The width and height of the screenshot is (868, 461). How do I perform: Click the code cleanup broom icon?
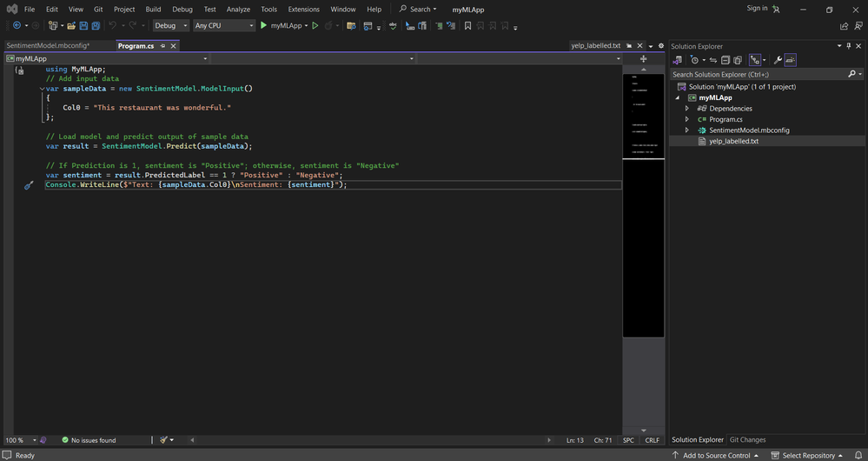tap(164, 440)
